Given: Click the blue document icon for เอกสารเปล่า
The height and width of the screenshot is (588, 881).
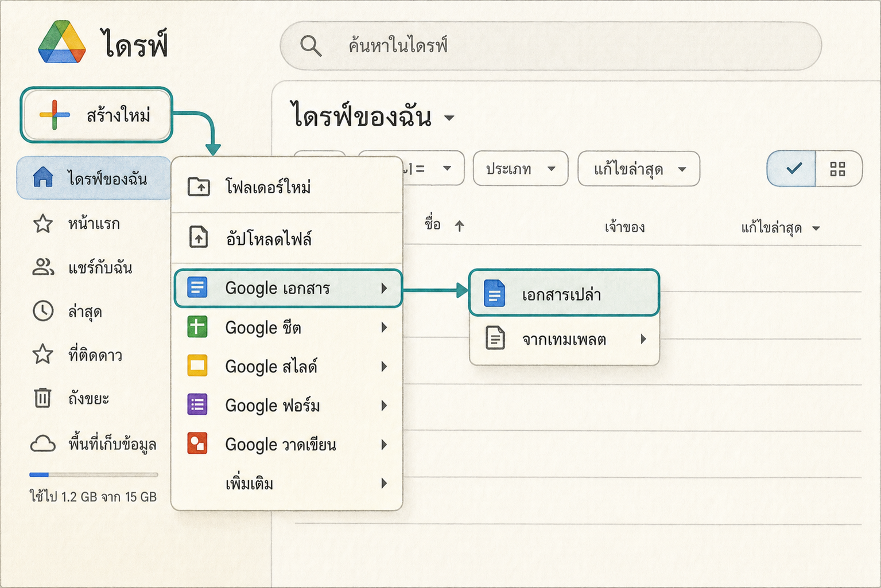Looking at the screenshot, I should [x=494, y=293].
